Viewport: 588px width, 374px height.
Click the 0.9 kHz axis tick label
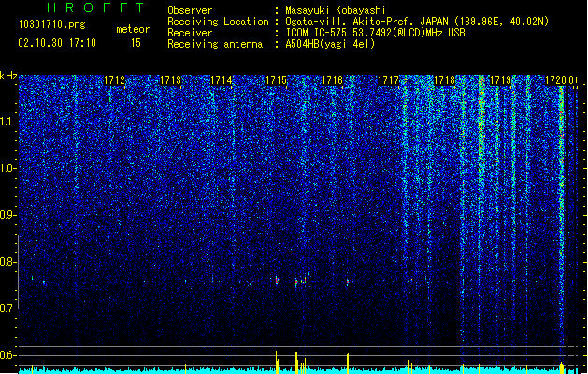click(8, 215)
